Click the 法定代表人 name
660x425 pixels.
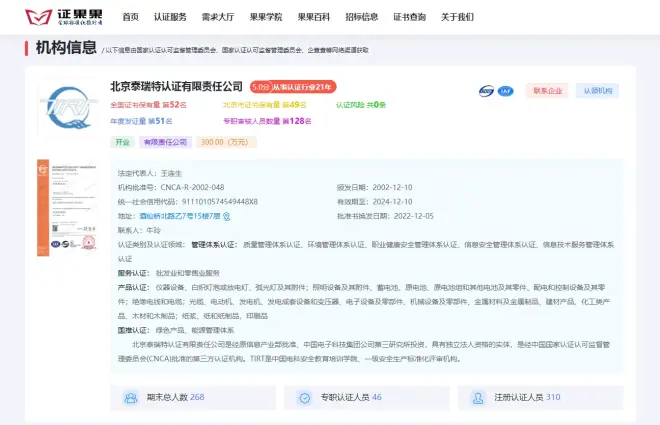(171, 173)
